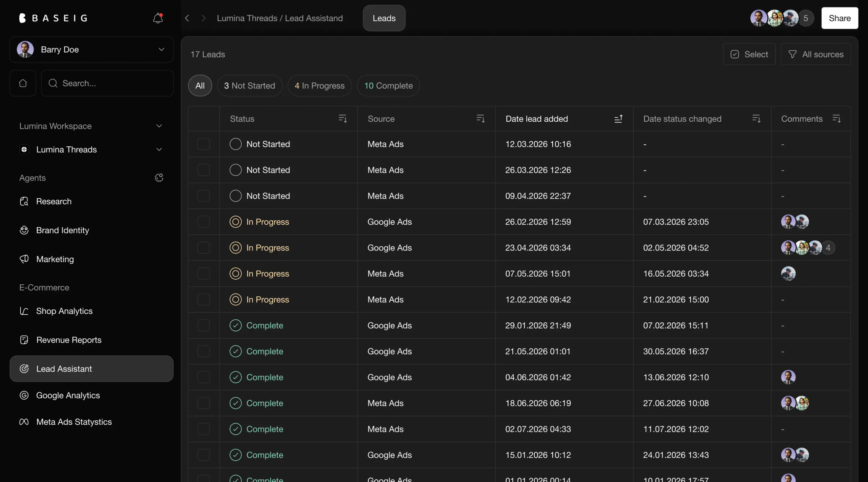
Task: Click the Source column sort icon
Action: pos(480,119)
